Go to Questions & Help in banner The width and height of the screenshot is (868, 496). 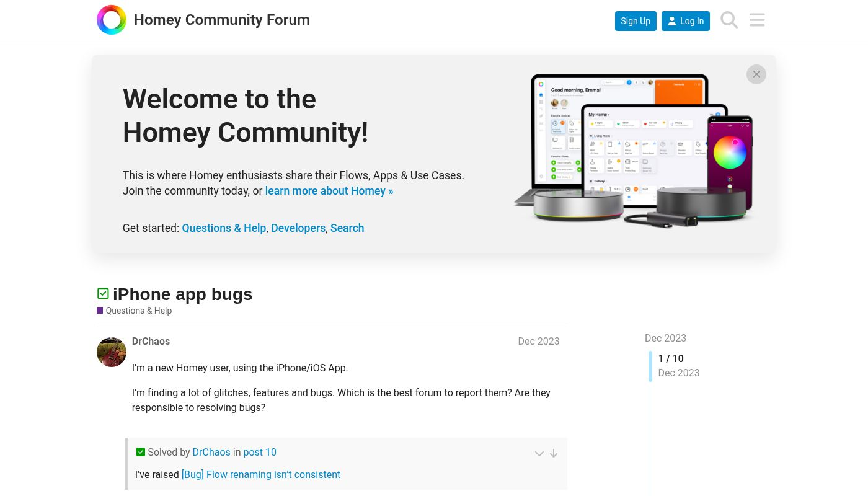(224, 228)
